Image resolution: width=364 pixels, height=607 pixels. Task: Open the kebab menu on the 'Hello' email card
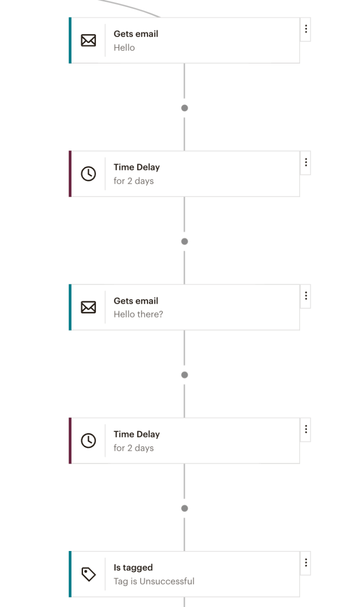[x=306, y=29]
